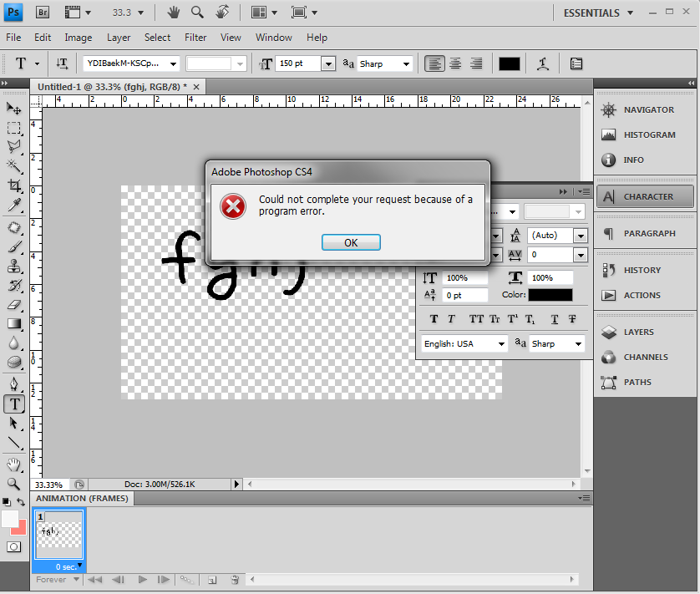The image size is (700, 594).
Task: Select the Crop tool
Action: pos(14,185)
